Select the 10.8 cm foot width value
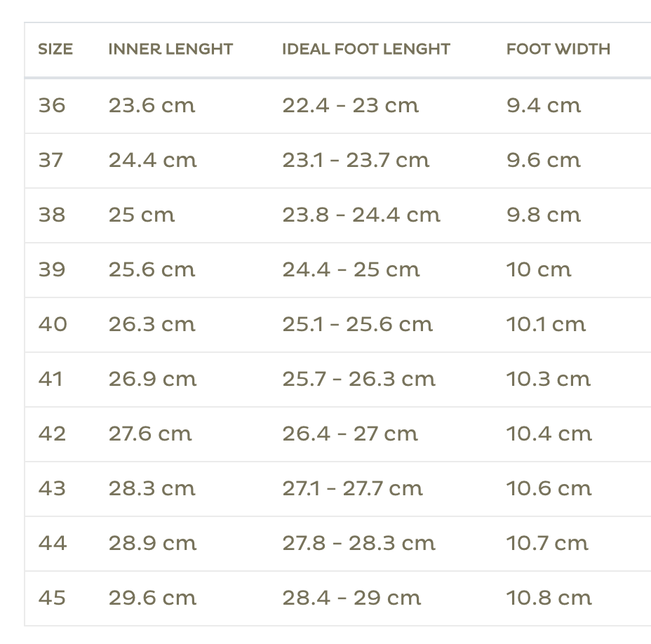This screenshot has width=651, height=644. (x=549, y=598)
